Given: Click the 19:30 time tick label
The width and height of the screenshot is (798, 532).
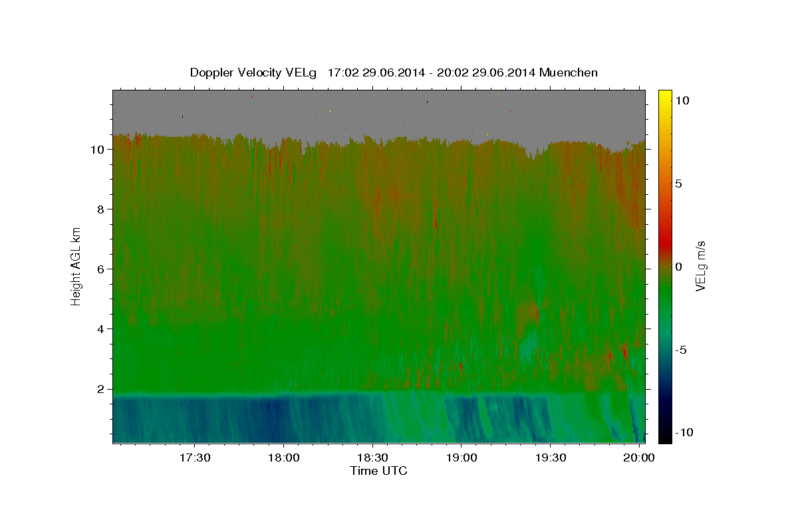Looking at the screenshot, I should [551, 458].
